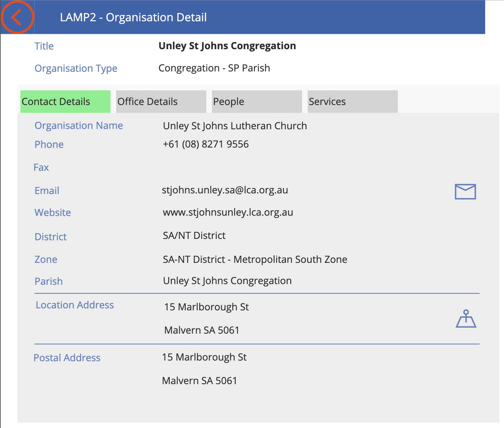The image size is (504, 428).
Task: Click the District label
Action: [51, 237]
